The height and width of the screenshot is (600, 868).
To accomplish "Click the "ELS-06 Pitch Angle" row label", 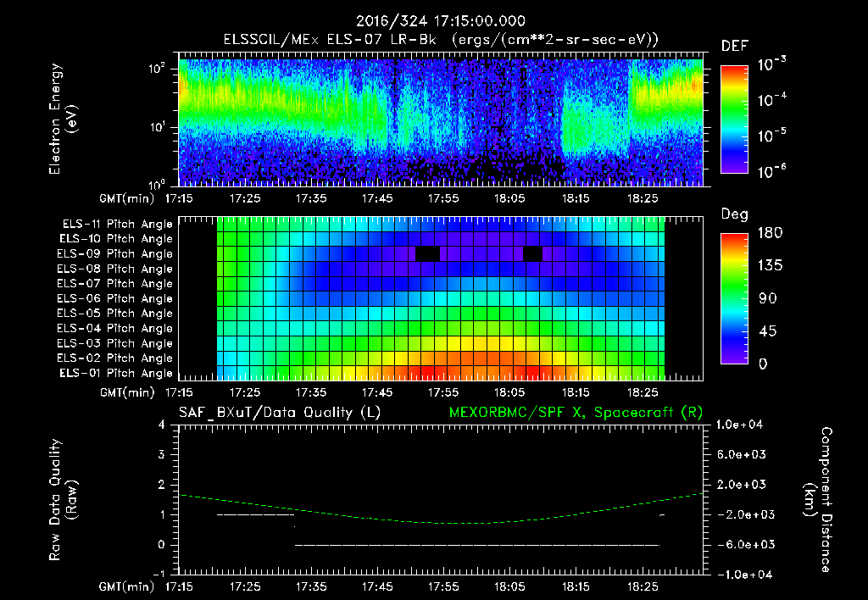I will [114, 298].
